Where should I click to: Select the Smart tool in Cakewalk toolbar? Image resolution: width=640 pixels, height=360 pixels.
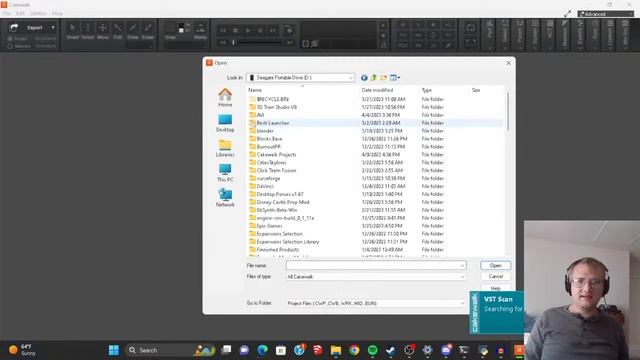(x=72, y=31)
